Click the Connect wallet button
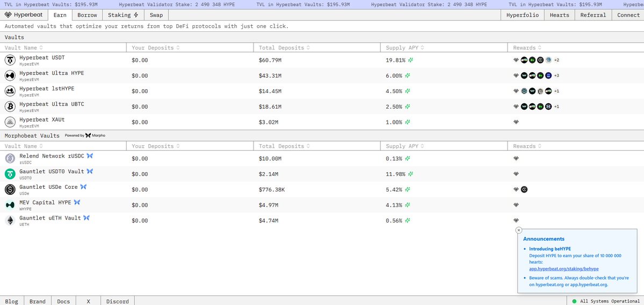 pyautogui.click(x=628, y=15)
